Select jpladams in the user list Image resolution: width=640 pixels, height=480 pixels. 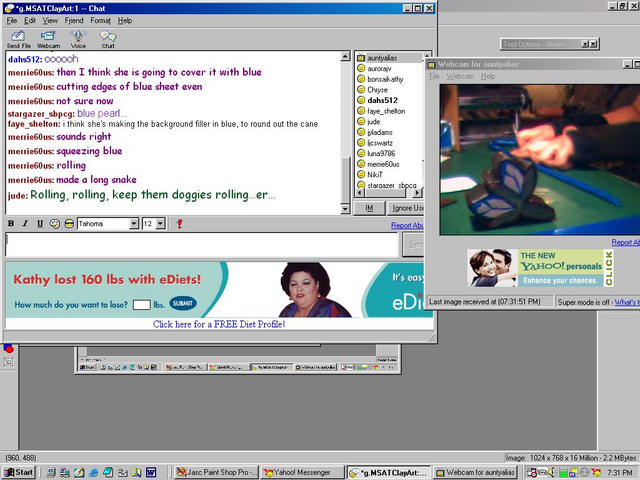[x=380, y=132]
